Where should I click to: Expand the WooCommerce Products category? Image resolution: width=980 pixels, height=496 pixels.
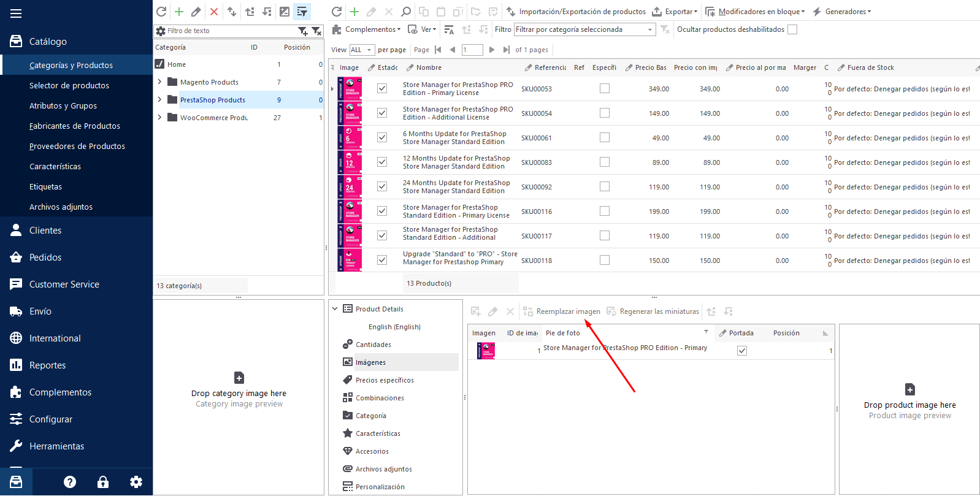pos(159,117)
